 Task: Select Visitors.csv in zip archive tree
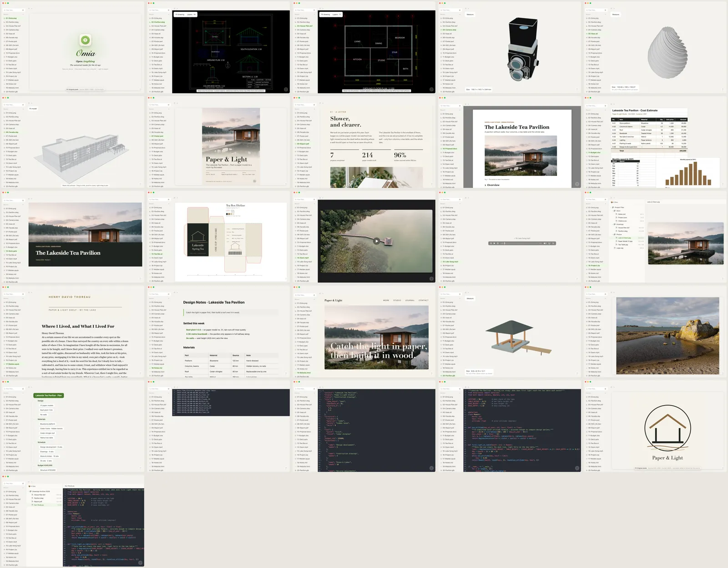pyautogui.click(x=627, y=221)
